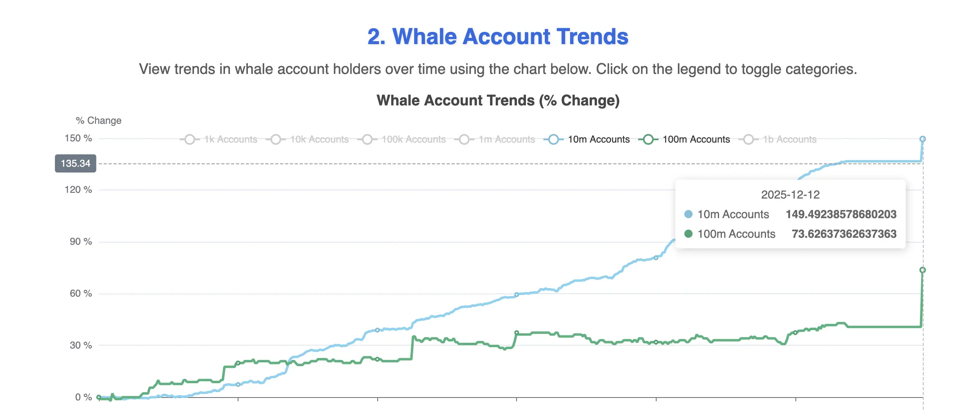Hide the 100m Accounts series label
The height and width of the screenshot is (411, 980).
(x=696, y=140)
